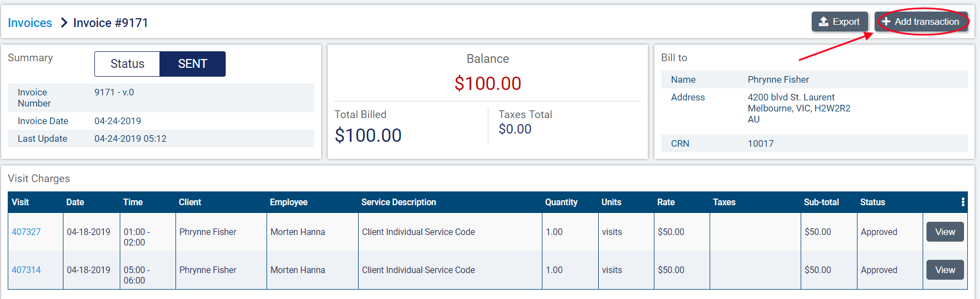The image size is (980, 299).
Task: Click the SENT status badge
Action: [193, 64]
